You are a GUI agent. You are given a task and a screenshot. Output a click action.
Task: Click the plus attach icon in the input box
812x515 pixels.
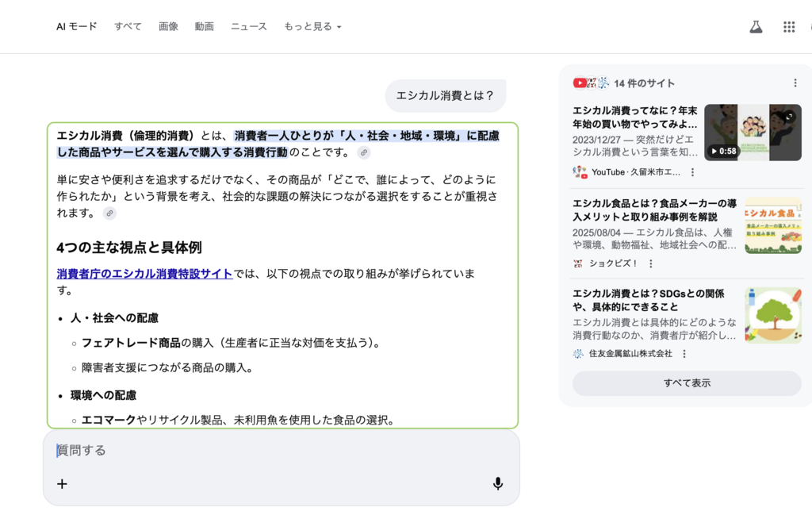coord(62,483)
